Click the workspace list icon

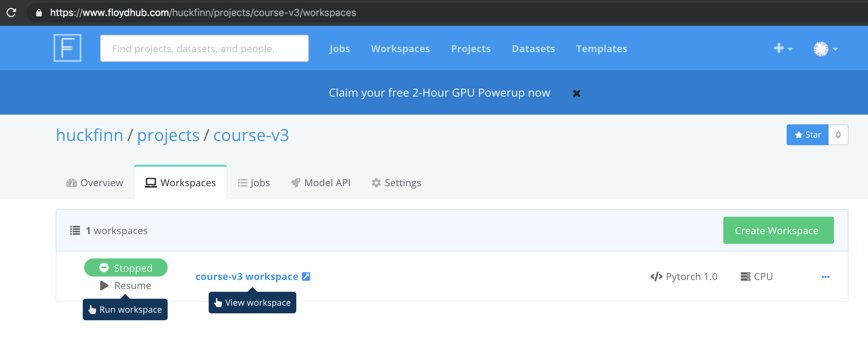point(75,231)
